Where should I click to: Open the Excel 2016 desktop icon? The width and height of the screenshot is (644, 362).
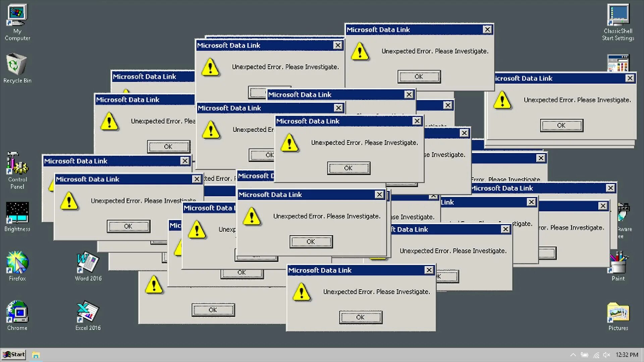[88, 312]
